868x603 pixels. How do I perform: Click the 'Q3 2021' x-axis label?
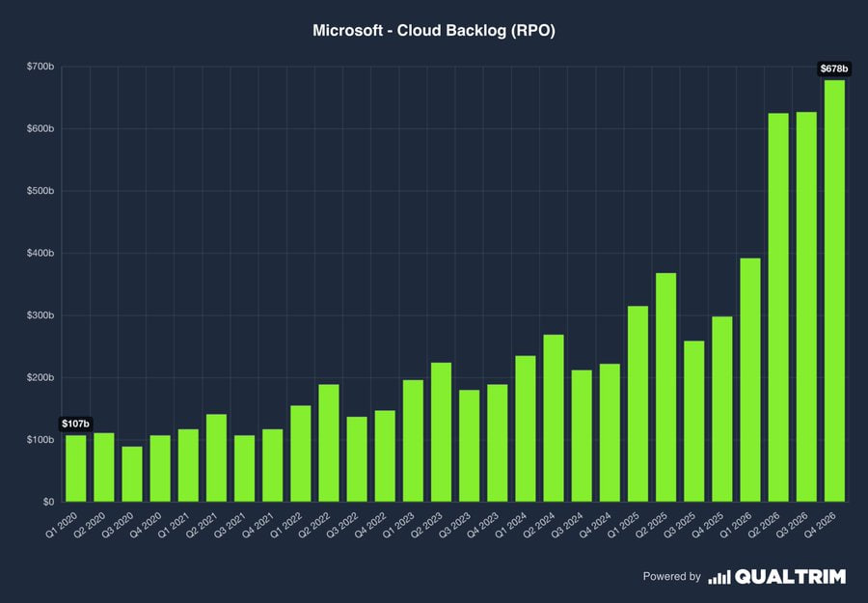point(231,525)
